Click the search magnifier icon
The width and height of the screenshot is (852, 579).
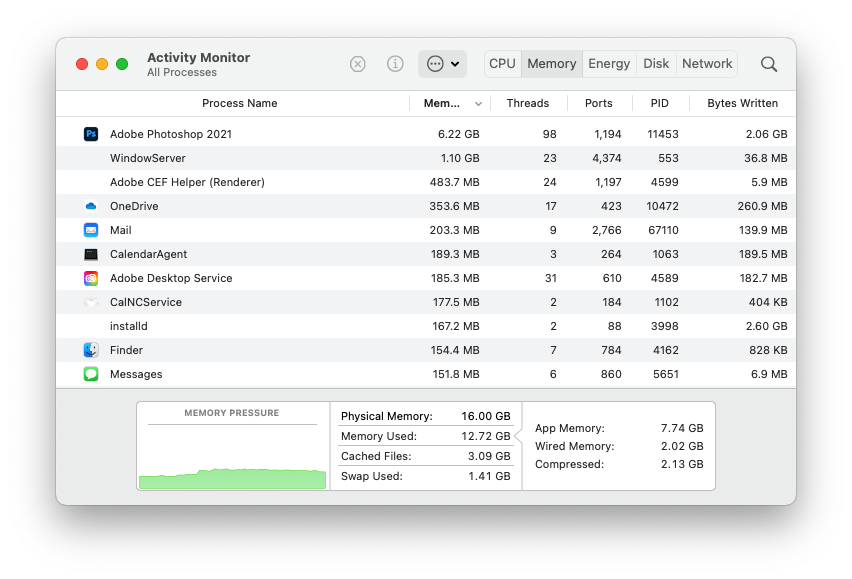(768, 64)
